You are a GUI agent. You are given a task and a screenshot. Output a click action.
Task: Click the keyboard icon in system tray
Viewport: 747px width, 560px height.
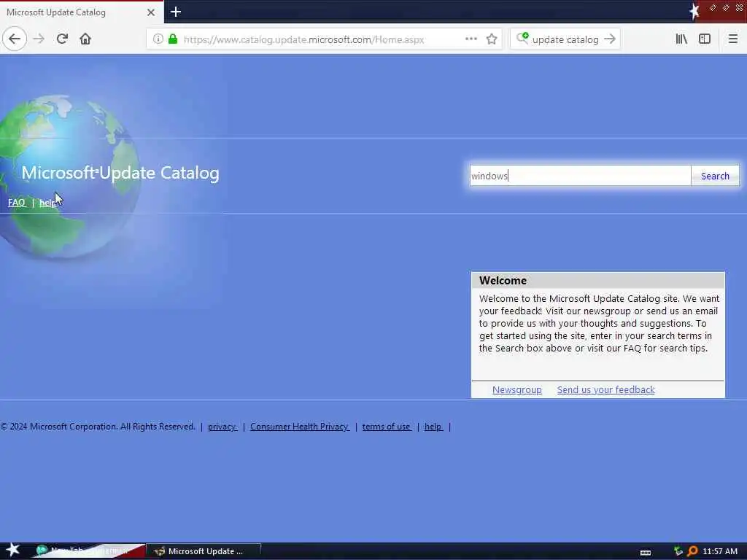tap(646, 553)
